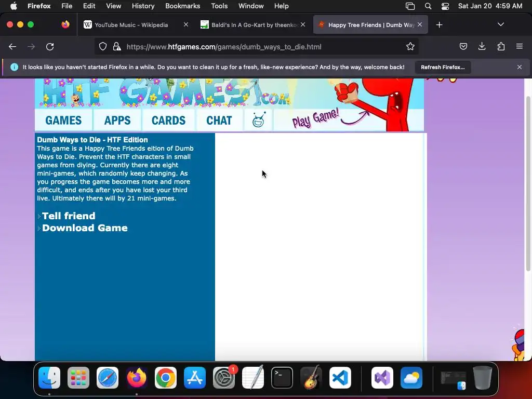532x399 pixels.
Task: Focus the URL address bar
Action: 257,47
